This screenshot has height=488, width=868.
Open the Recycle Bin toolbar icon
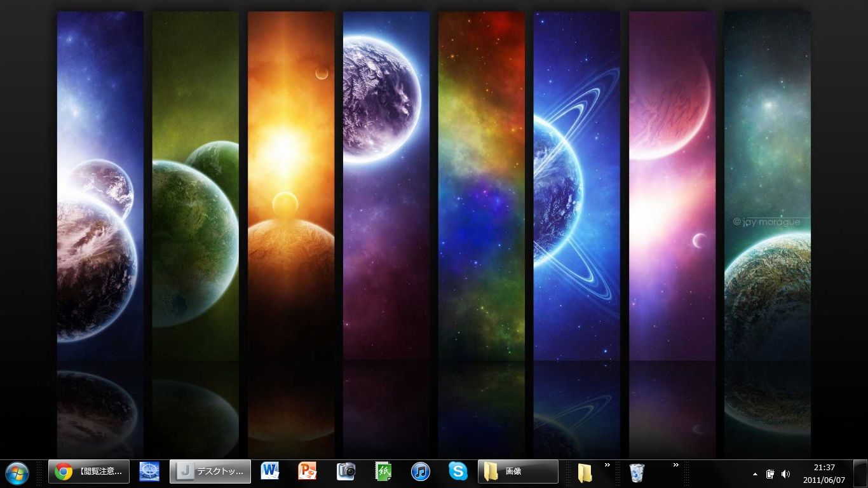[x=637, y=473]
